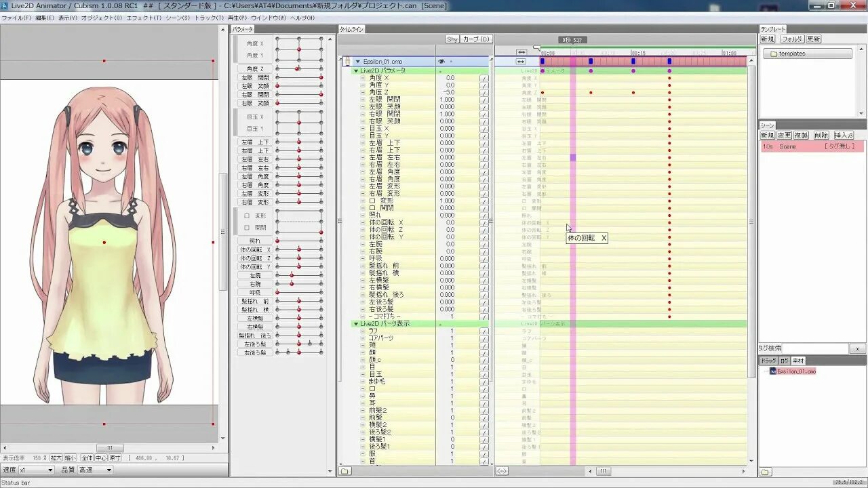Click the red keyframe dot on 角度 Z at 00:15
The height and width of the screenshot is (488, 868).
point(633,92)
